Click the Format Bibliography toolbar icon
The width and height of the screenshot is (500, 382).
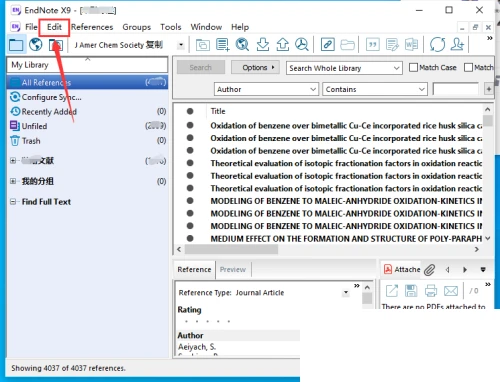click(392, 44)
